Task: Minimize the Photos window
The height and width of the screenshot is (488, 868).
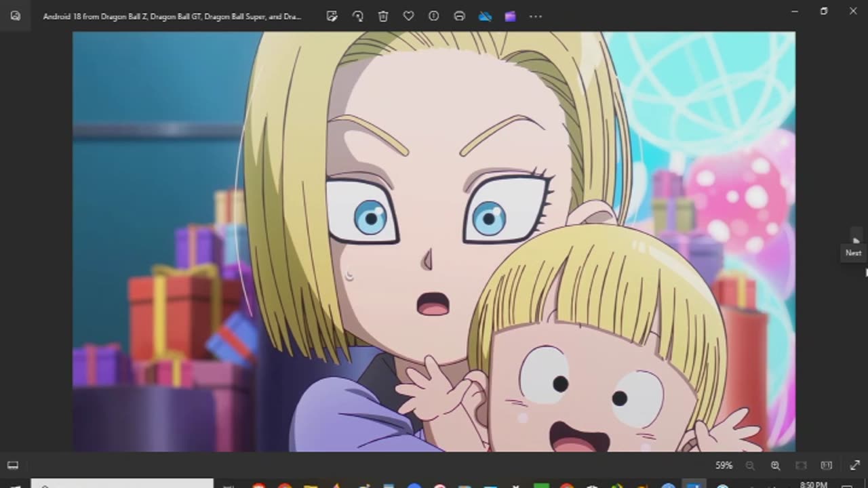Action: point(795,12)
